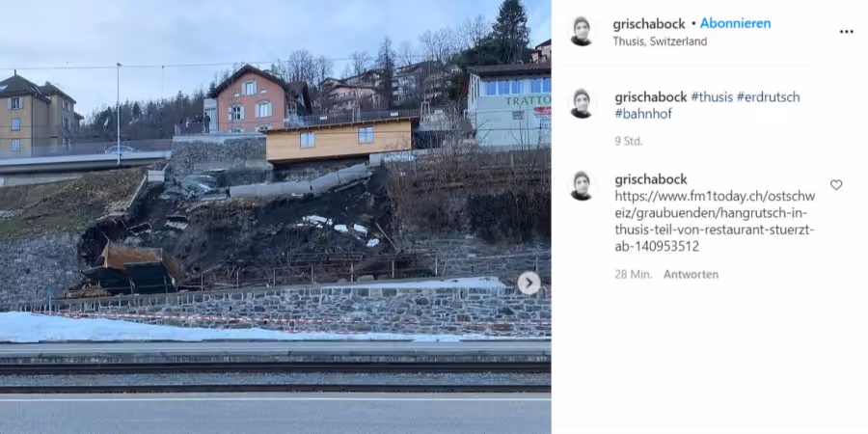Viewport: 868px width, 434px height.
Task: Subscribe via the Abonnieren button
Action: click(735, 24)
